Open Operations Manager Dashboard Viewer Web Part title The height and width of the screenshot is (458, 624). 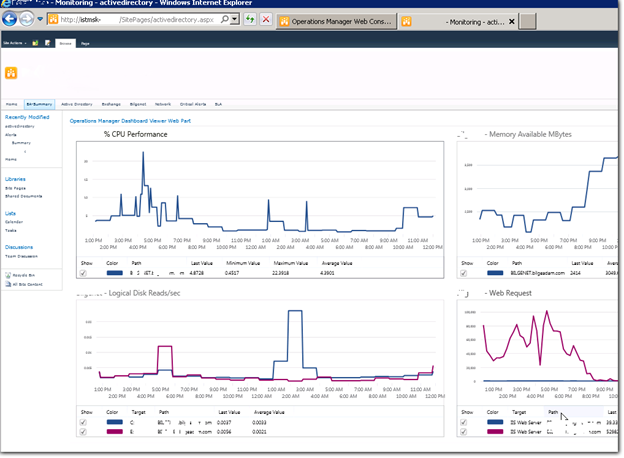(x=130, y=121)
